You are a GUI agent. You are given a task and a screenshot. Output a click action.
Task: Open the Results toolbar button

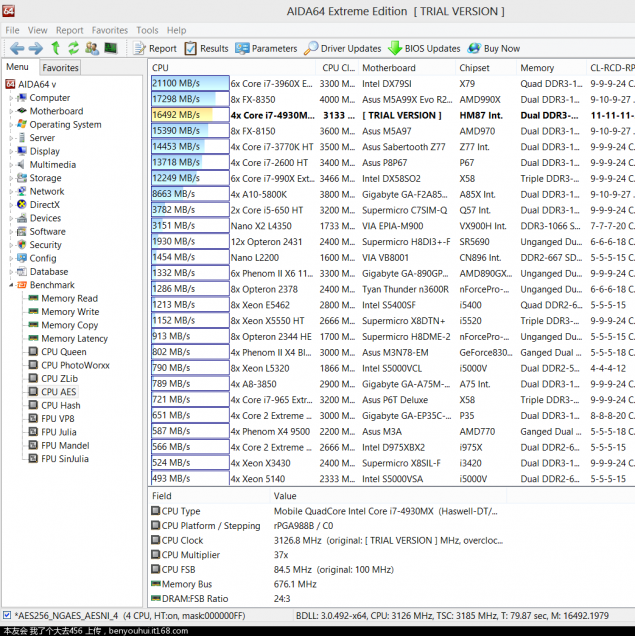[206, 49]
